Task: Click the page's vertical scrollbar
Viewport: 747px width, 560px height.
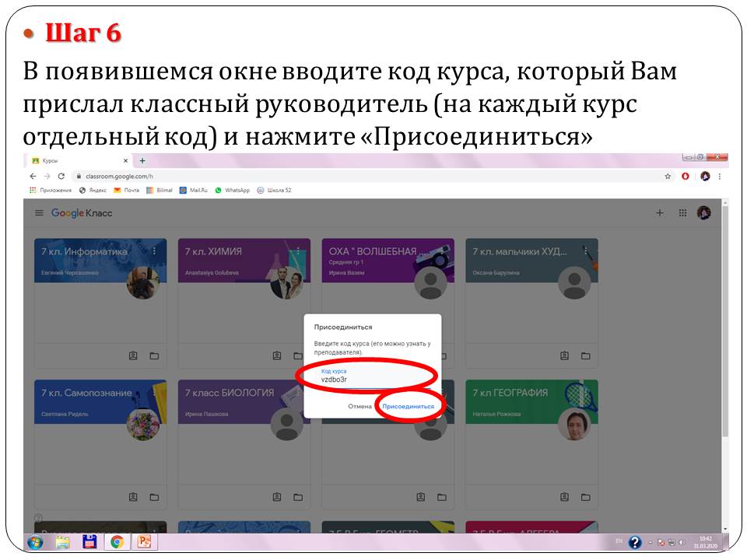Action: (x=724, y=327)
